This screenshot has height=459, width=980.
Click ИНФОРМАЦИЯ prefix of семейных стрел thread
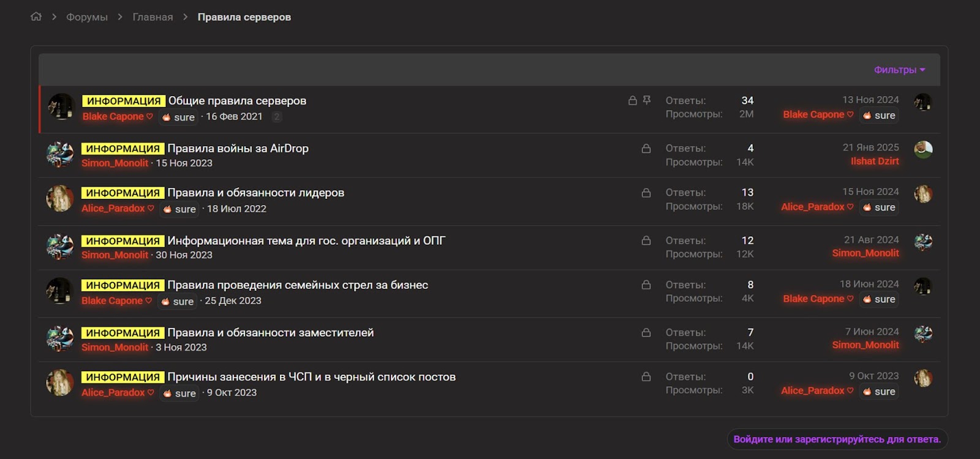(x=123, y=285)
